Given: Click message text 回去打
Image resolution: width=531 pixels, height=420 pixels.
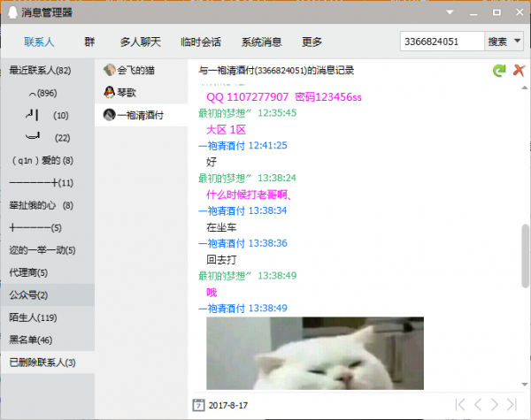Looking at the screenshot, I should pyautogui.click(x=221, y=260).
